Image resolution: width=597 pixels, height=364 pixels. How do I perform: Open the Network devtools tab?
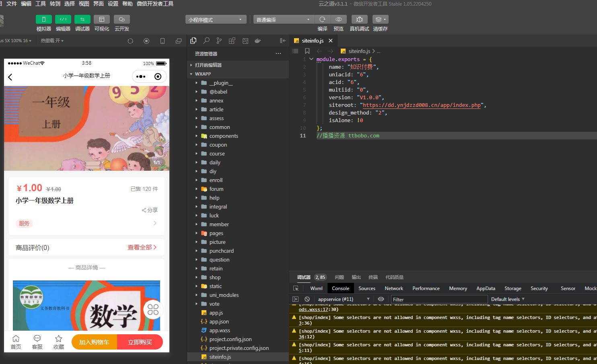pos(394,288)
